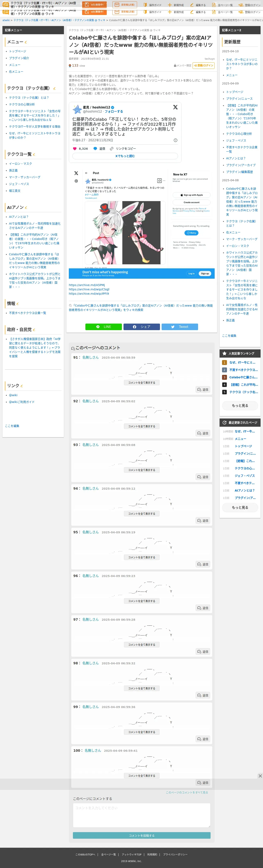This screenshot has width=263, height=868.
Task: Expand comment 91 with コメントを全て表示する
Action: [142, 383]
